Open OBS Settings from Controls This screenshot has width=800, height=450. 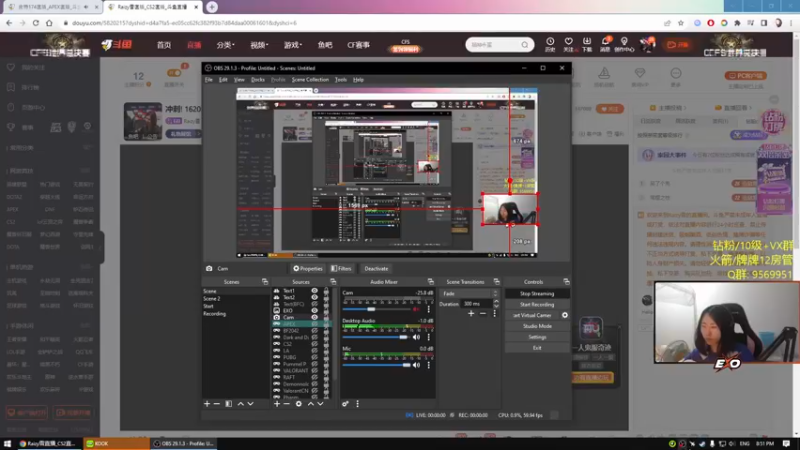tap(537, 337)
